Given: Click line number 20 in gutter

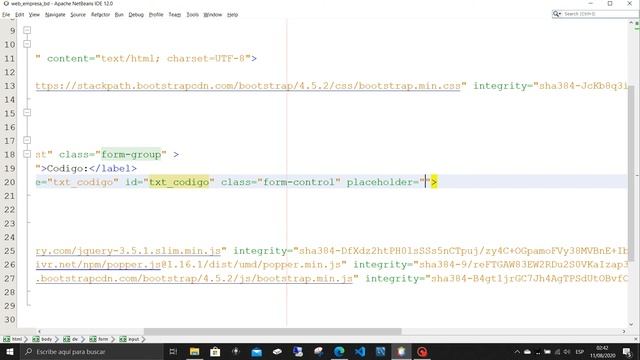Looking at the screenshot, I should point(10,182).
